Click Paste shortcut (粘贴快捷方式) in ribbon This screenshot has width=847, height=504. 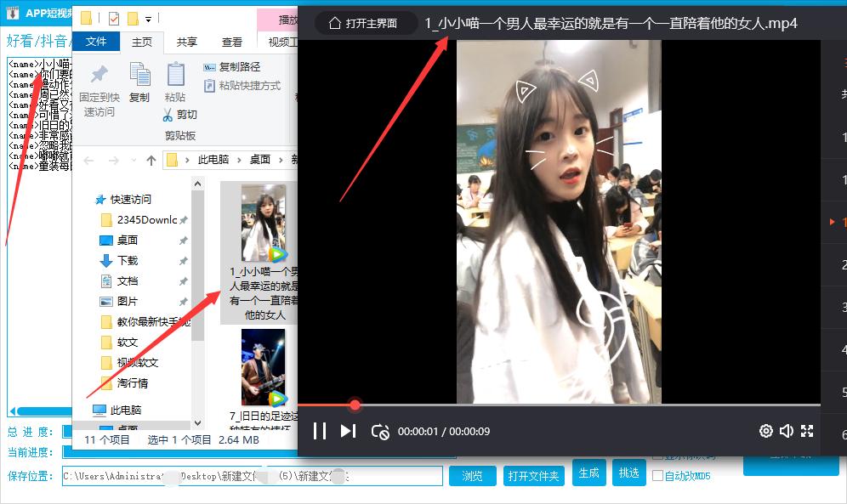242,86
